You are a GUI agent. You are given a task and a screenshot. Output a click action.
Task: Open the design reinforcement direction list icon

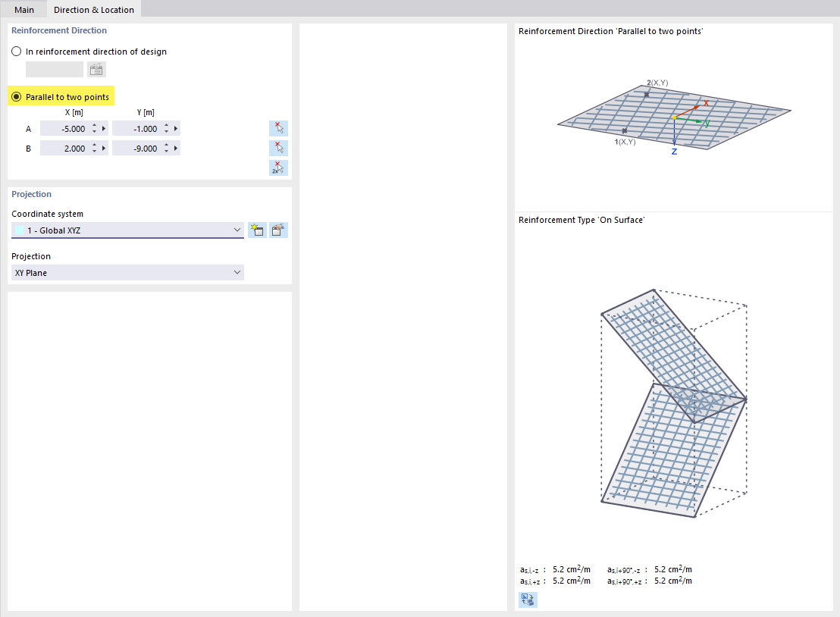pyautogui.click(x=96, y=70)
